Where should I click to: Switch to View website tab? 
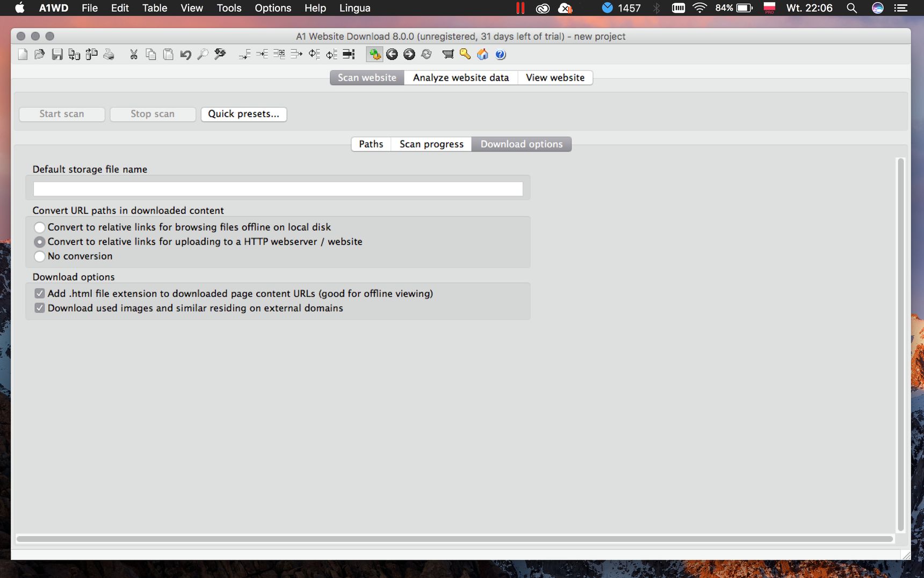coord(555,77)
